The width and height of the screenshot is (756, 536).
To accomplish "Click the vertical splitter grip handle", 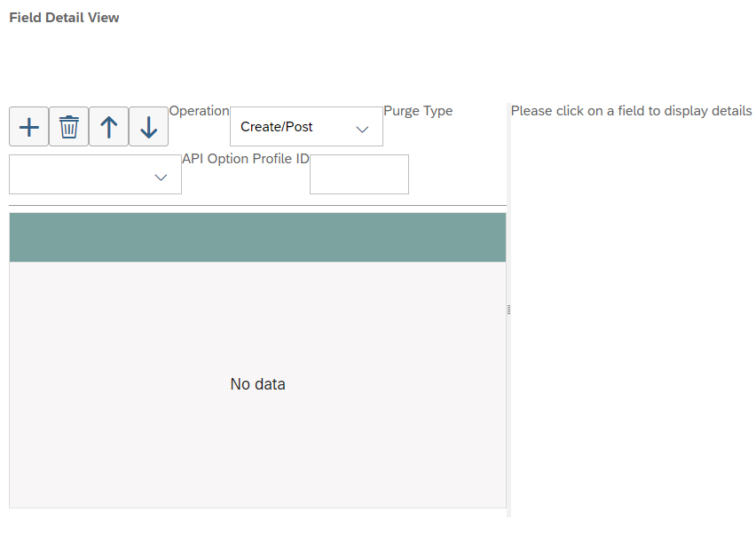I will tap(508, 310).
